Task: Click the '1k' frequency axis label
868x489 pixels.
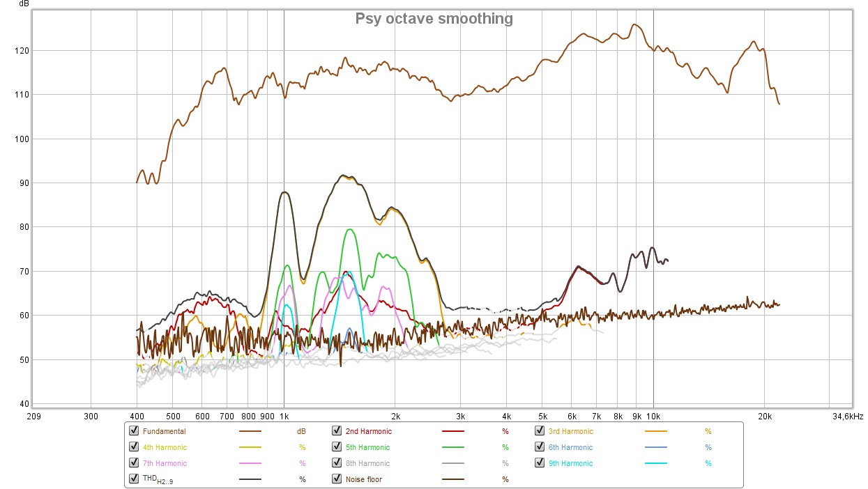Action: pyautogui.click(x=284, y=417)
